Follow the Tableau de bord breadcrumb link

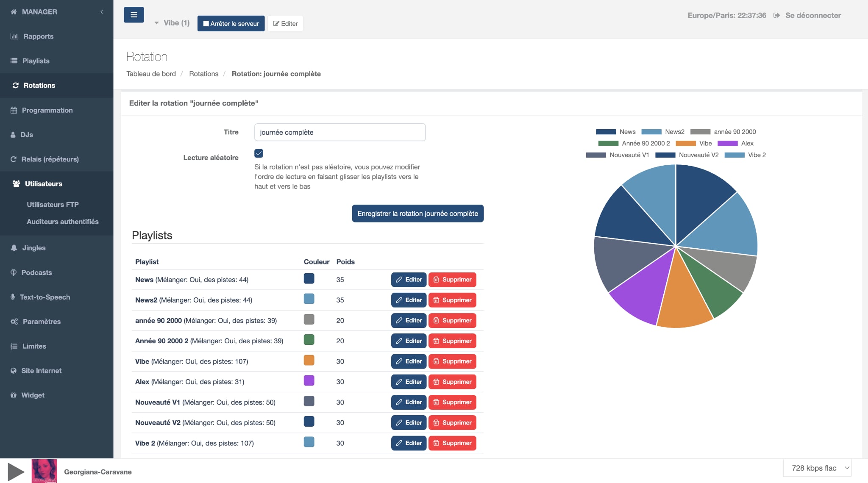[x=151, y=74]
